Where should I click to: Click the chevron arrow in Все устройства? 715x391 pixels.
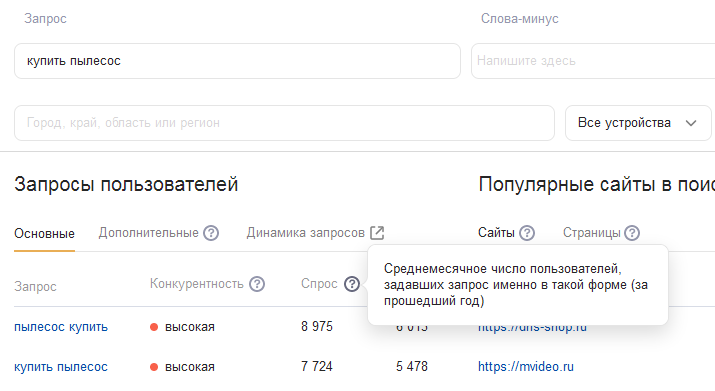(x=691, y=123)
